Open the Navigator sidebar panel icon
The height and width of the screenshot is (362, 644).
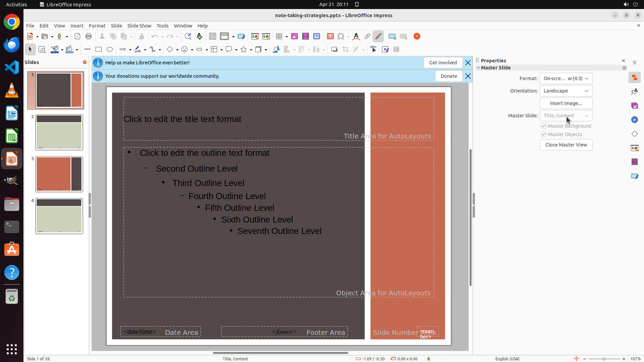pos(634,120)
